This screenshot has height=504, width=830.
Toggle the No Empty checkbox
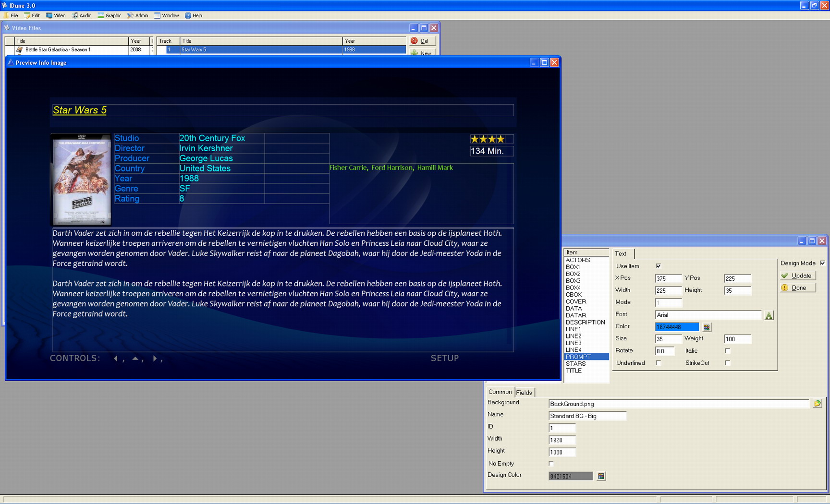pyautogui.click(x=551, y=464)
